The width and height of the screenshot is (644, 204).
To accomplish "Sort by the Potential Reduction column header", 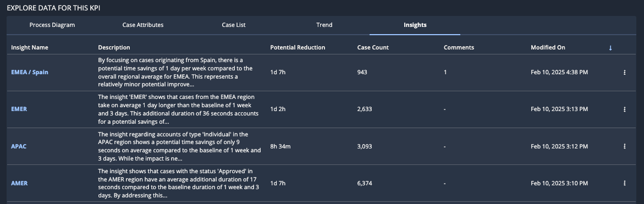I will point(298,48).
